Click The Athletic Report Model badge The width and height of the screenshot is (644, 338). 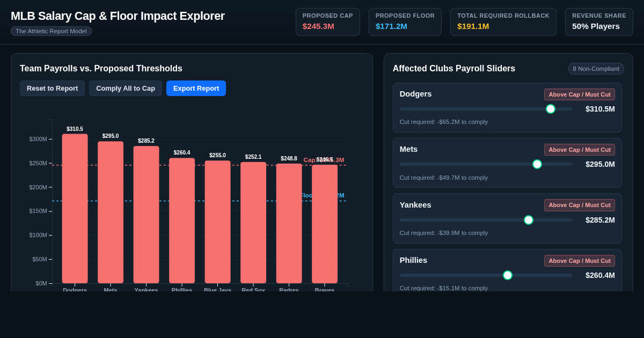[51, 31]
